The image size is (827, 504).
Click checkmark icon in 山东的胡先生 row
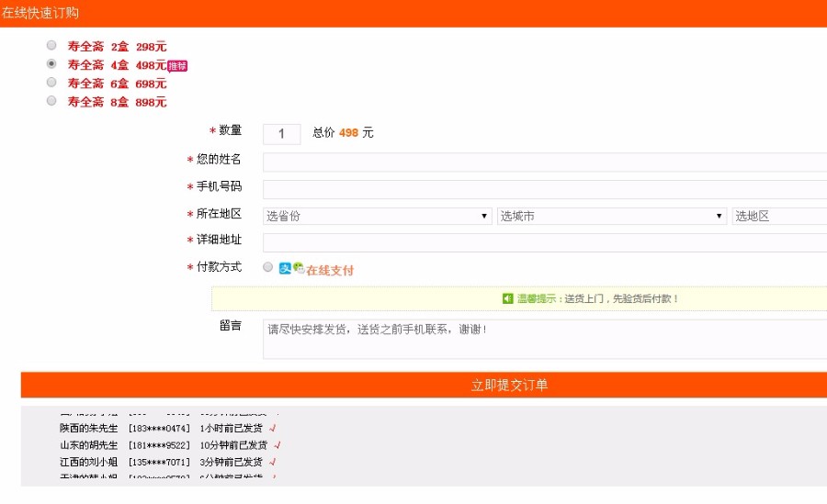point(278,445)
